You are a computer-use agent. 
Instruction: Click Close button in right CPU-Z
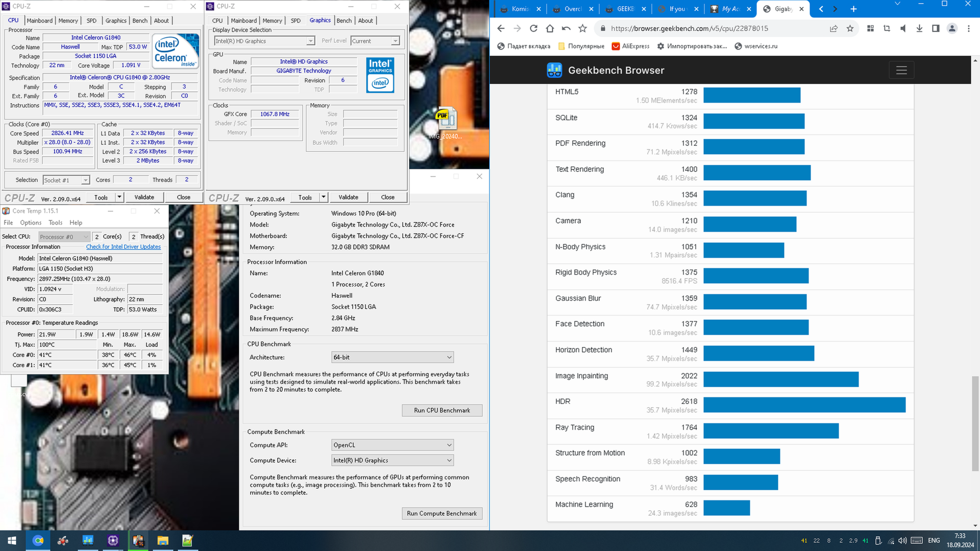tap(387, 197)
